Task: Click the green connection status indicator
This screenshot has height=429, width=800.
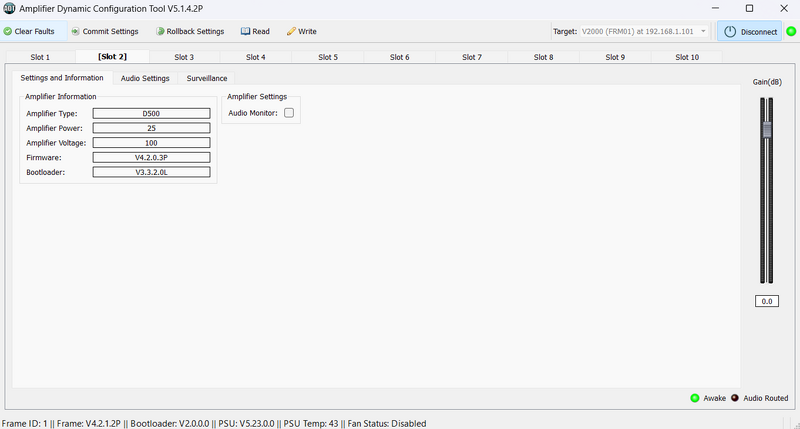Action: (791, 32)
